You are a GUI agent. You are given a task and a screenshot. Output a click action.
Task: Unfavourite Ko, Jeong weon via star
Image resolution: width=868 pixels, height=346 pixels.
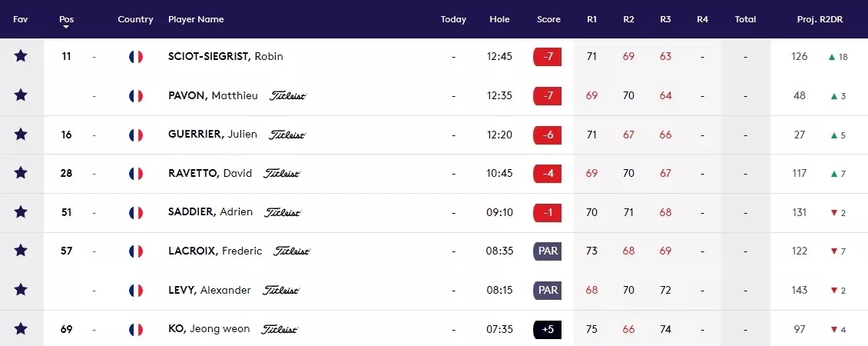pyautogui.click(x=21, y=329)
